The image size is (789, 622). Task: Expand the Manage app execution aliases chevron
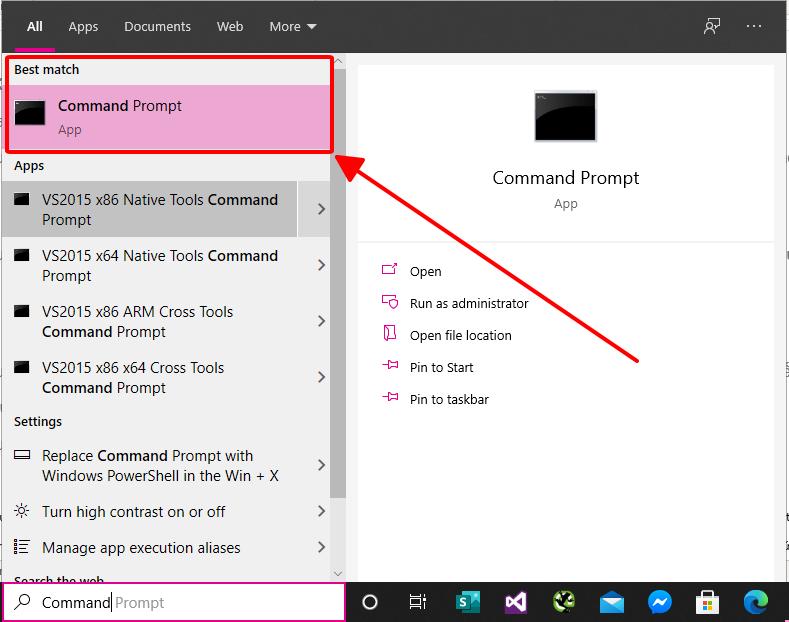(x=321, y=547)
